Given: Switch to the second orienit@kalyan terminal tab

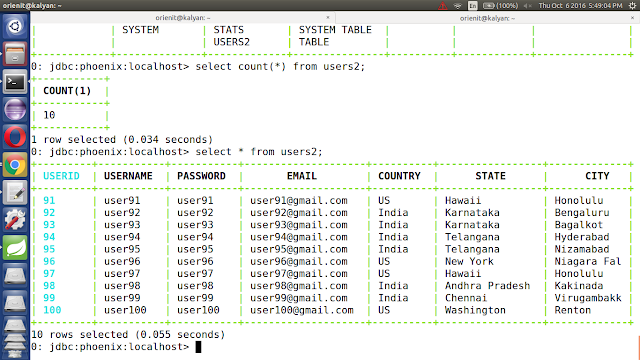Looking at the screenshot, I should pyautogui.click(x=487, y=18).
